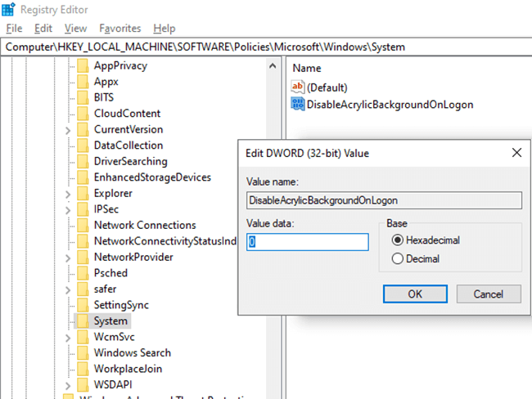Select the BITS key label
The width and height of the screenshot is (532, 399).
point(104,97)
